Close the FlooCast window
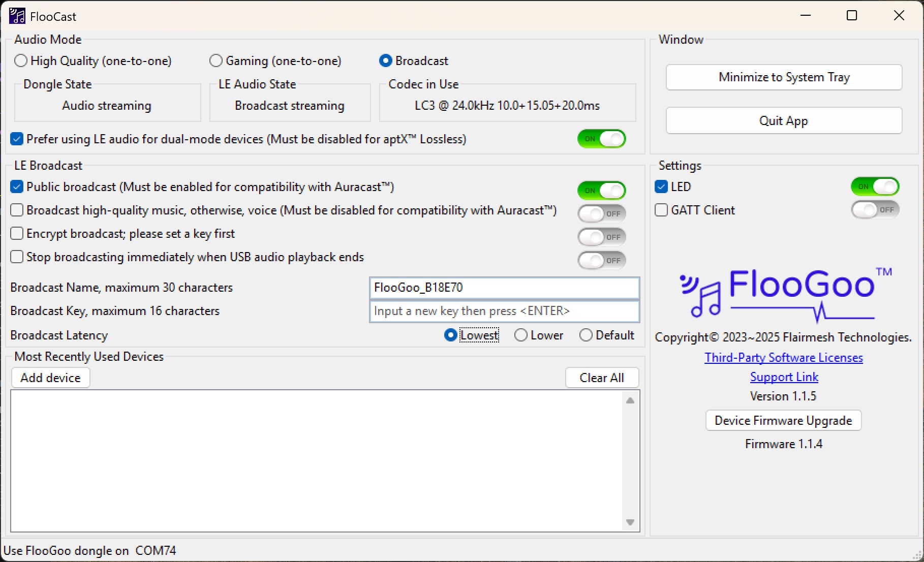This screenshot has height=562, width=924. (x=899, y=16)
